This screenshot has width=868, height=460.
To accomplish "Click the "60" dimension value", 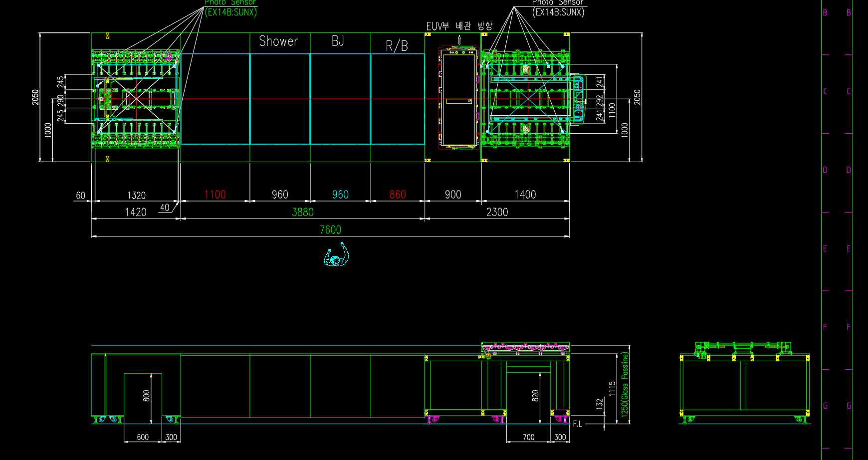I will coord(81,196).
